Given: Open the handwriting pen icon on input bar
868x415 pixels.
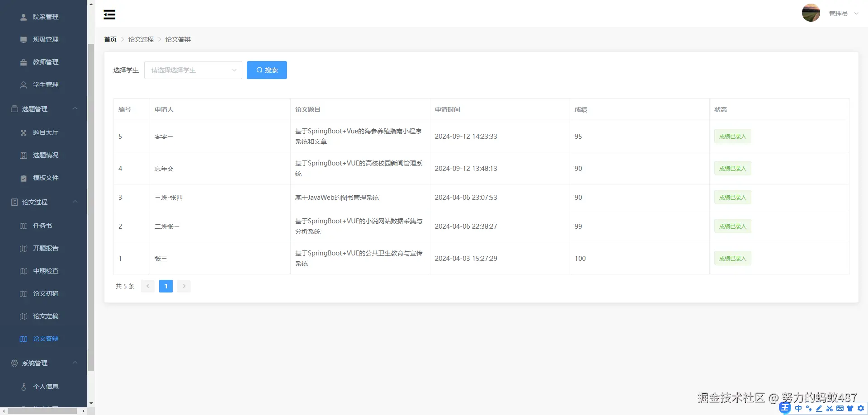Looking at the screenshot, I should 819,408.
